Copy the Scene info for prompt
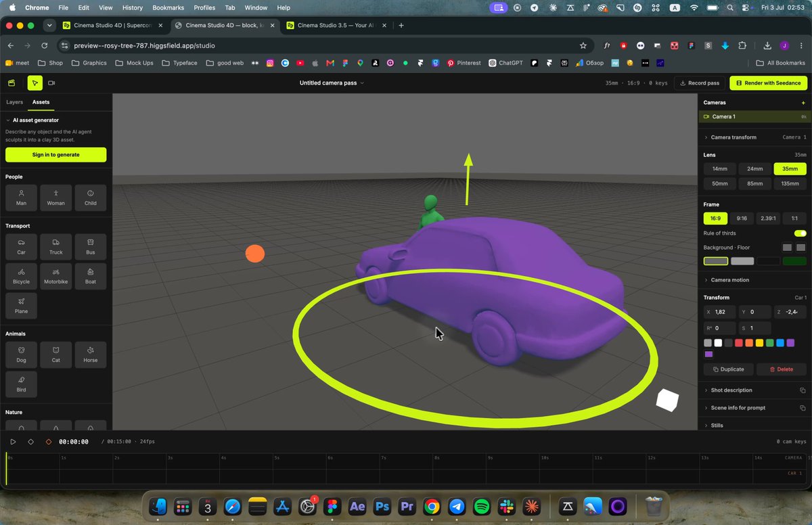Viewport: 812px width, 525px height. pyautogui.click(x=803, y=408)
